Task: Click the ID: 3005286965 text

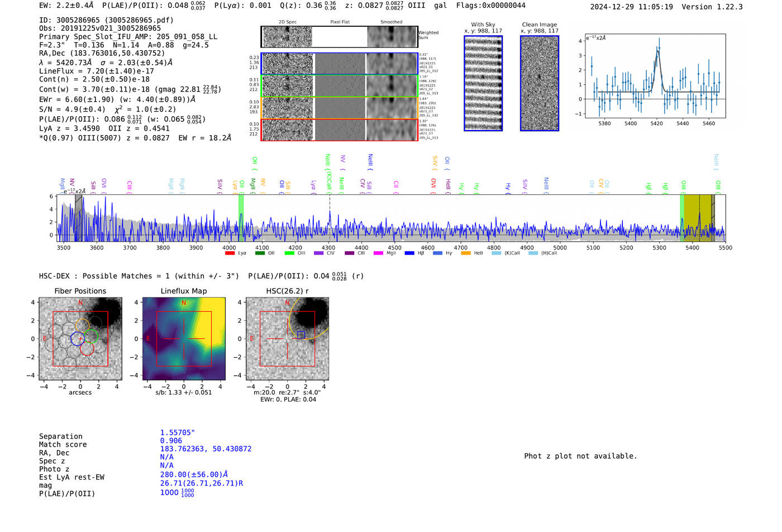Action: [106, 20]
